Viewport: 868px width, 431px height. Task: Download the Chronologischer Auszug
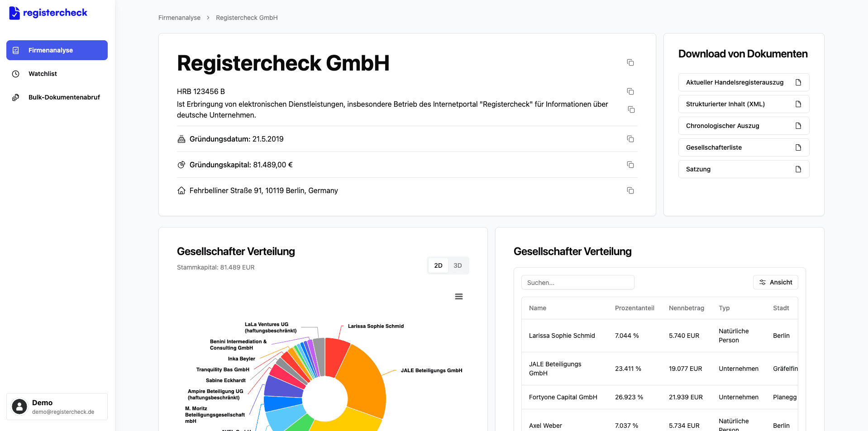coord(744,126)
